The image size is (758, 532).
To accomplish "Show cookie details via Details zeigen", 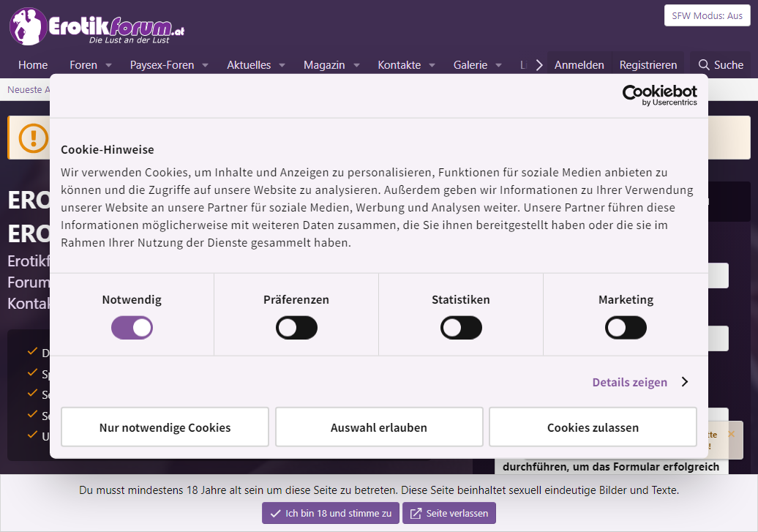I will coord(640,382).
